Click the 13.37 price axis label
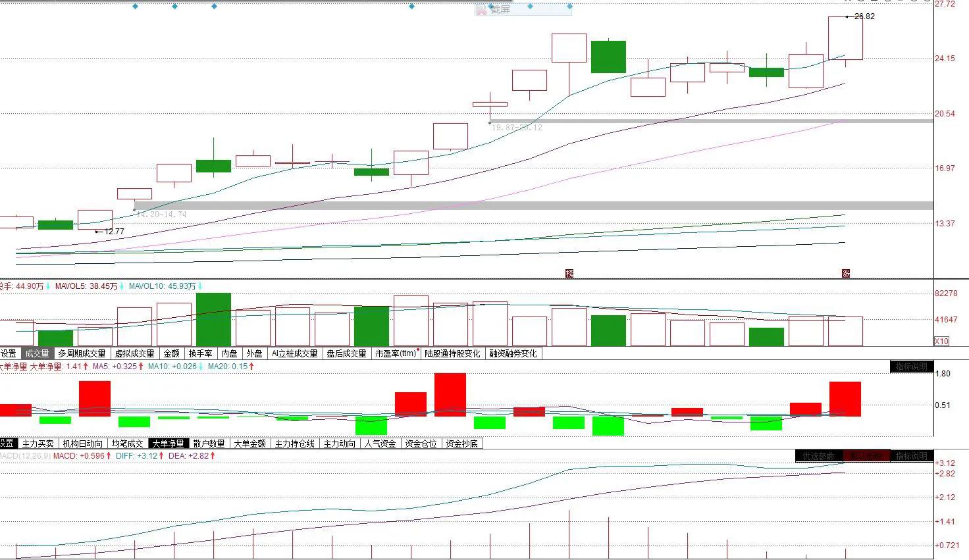 [x=945, y=224]
